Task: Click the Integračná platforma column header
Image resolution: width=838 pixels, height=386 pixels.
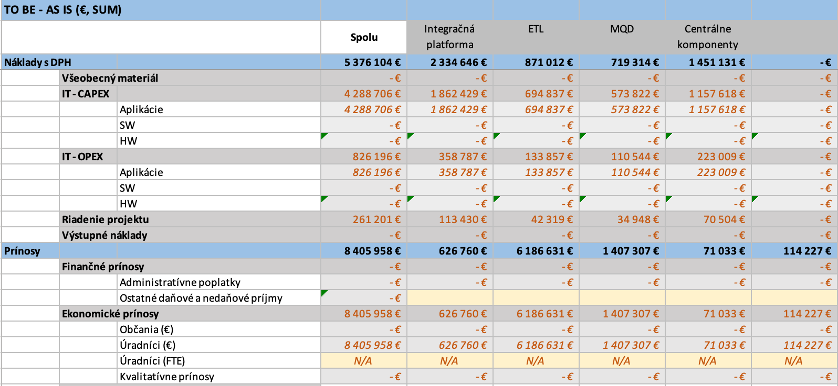Action: pyautogui.click(x=449, y=37)
